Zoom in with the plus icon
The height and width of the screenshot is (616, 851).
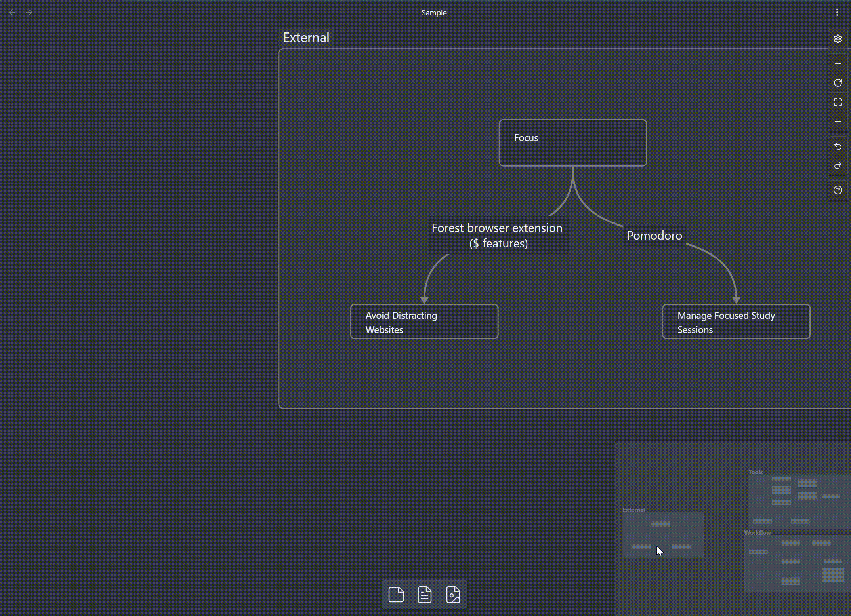coord(838,63)
